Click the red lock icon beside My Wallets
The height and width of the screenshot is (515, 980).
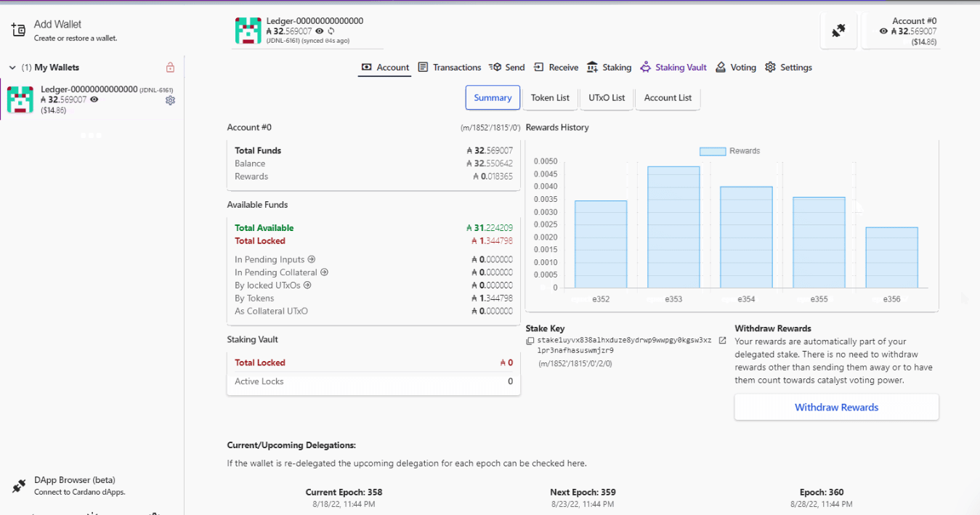pos(170,68)
